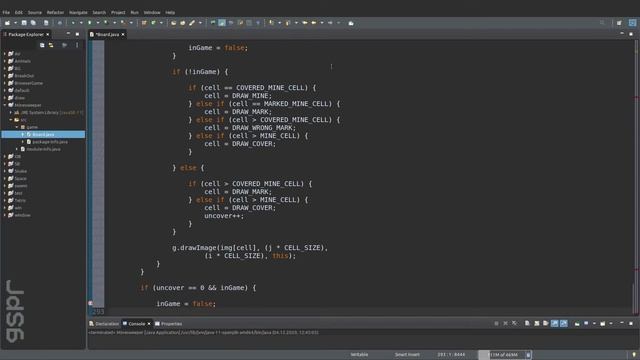
Task: Open the Navigate menu
Action: [78, 12]
